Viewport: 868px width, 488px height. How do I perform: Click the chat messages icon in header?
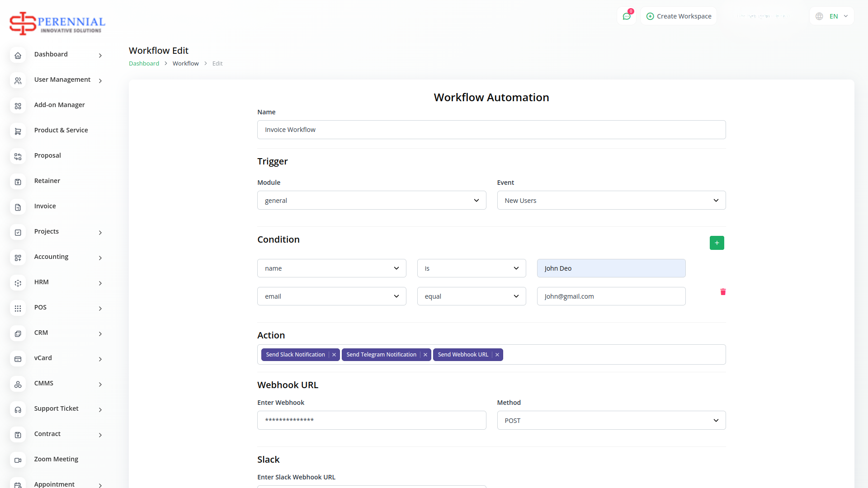coord(627,16)
